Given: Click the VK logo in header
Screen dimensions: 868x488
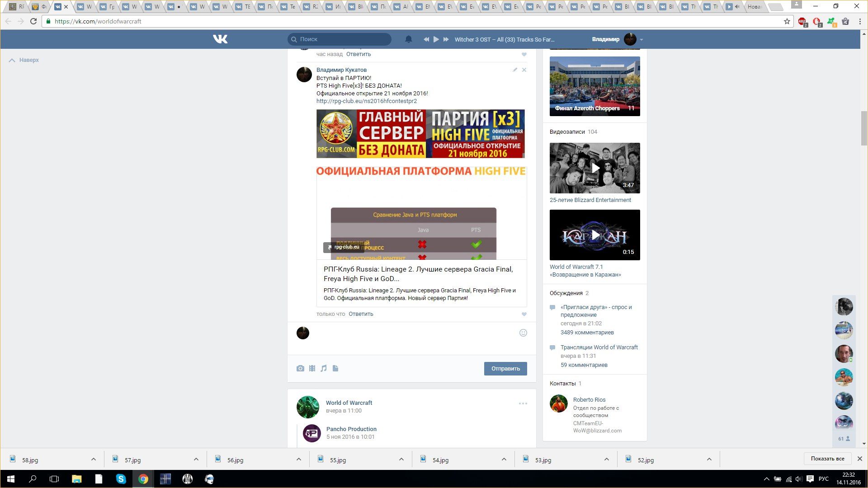Looking at the screenshot, I should click(220, 39).
